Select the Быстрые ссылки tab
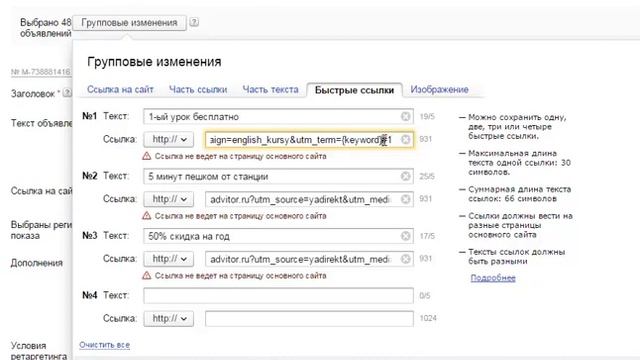 click(354, 90)
